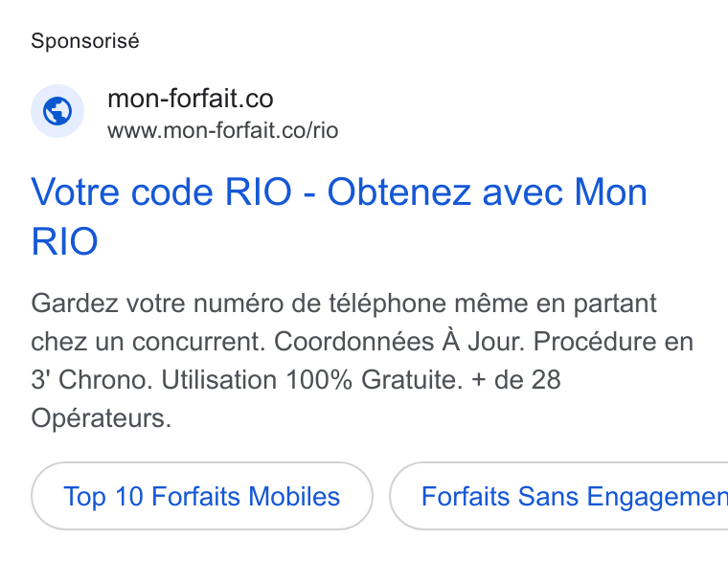The image size is (728, 561).
Task: Click 'Procédure en' in the description
Action: [x=613, y=342]
